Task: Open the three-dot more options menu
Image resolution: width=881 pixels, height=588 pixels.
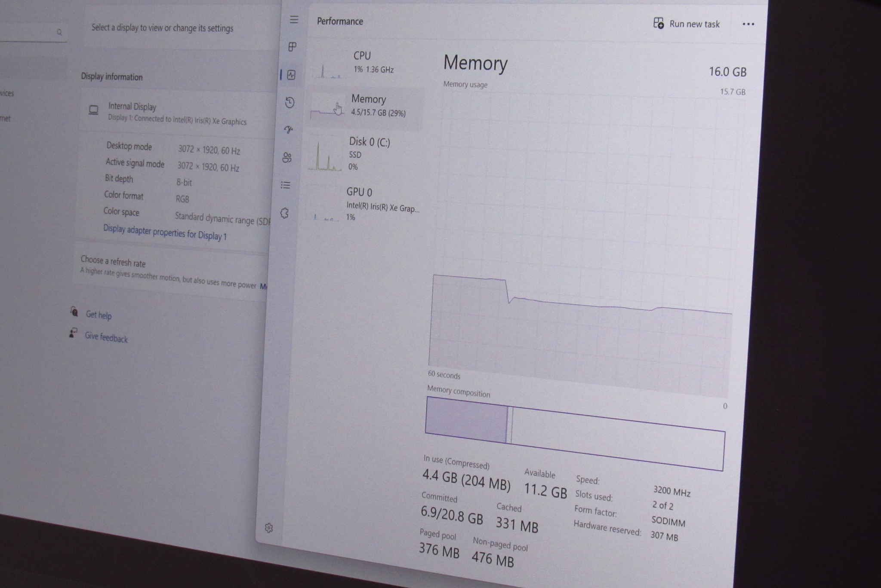Action: point(748,24)
